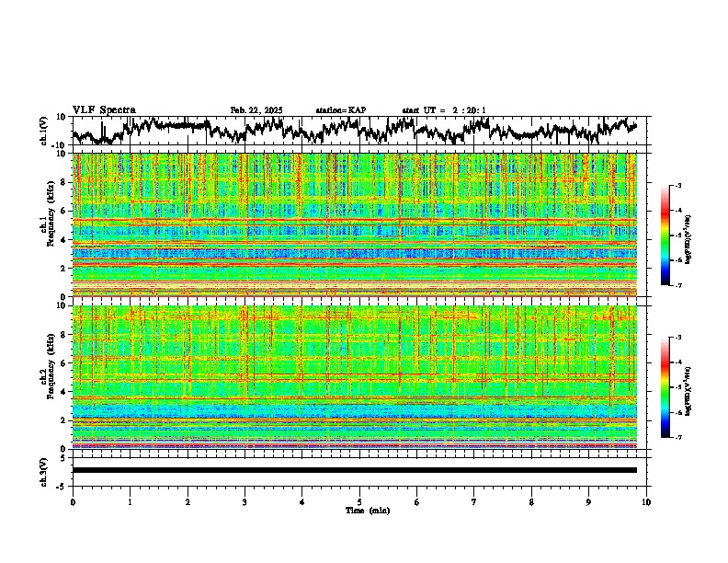The width and height of the screenshot is (728, 563).
Task: Click the "Time (min)" axis label
Action: click(x=368, y=511)
